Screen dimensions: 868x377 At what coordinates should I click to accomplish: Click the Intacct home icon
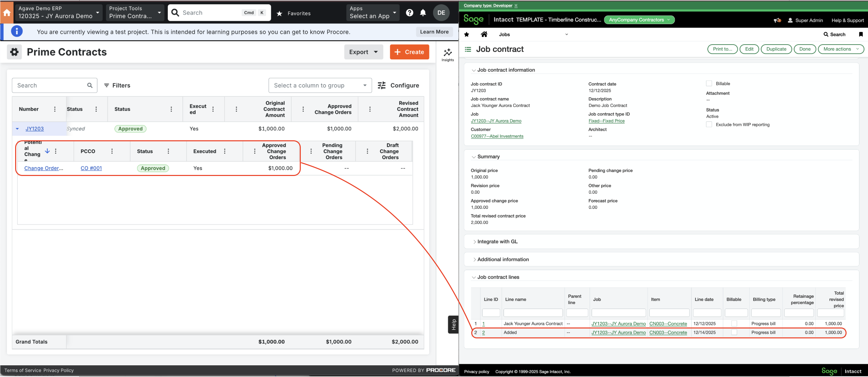coord(484,34)
